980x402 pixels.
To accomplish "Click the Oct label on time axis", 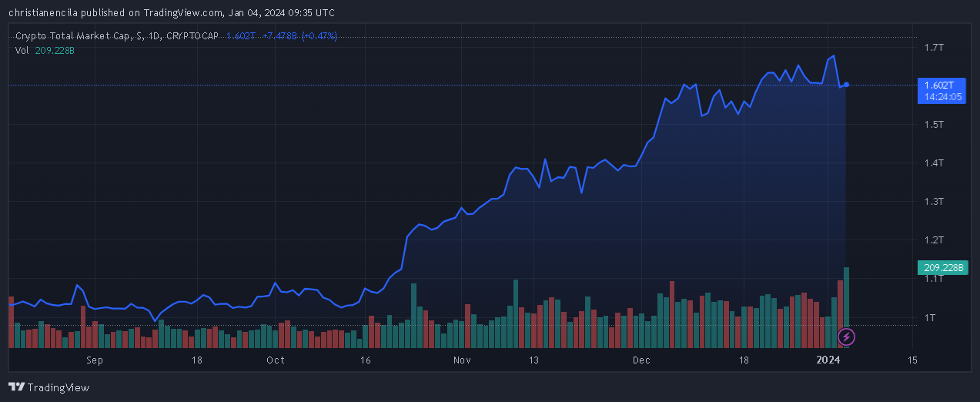I will pos(276,360).
